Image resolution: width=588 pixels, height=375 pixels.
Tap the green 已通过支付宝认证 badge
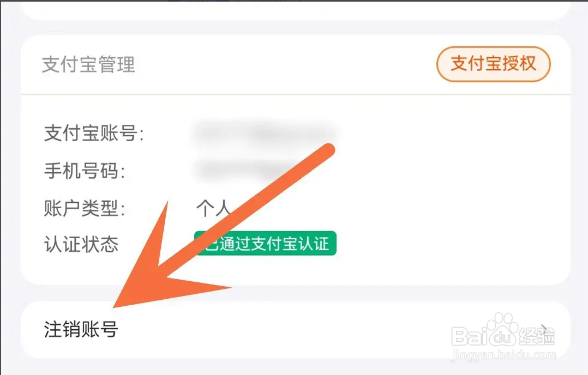tap(265, 244)
